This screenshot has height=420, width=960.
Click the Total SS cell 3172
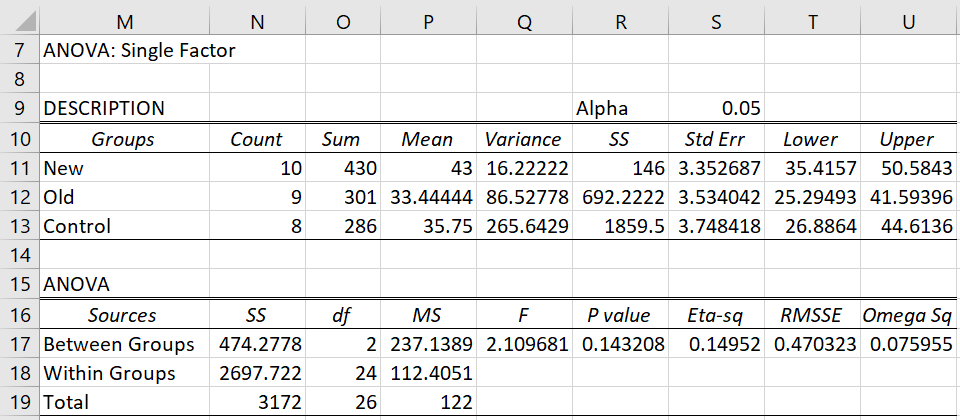tap(257, 402)
